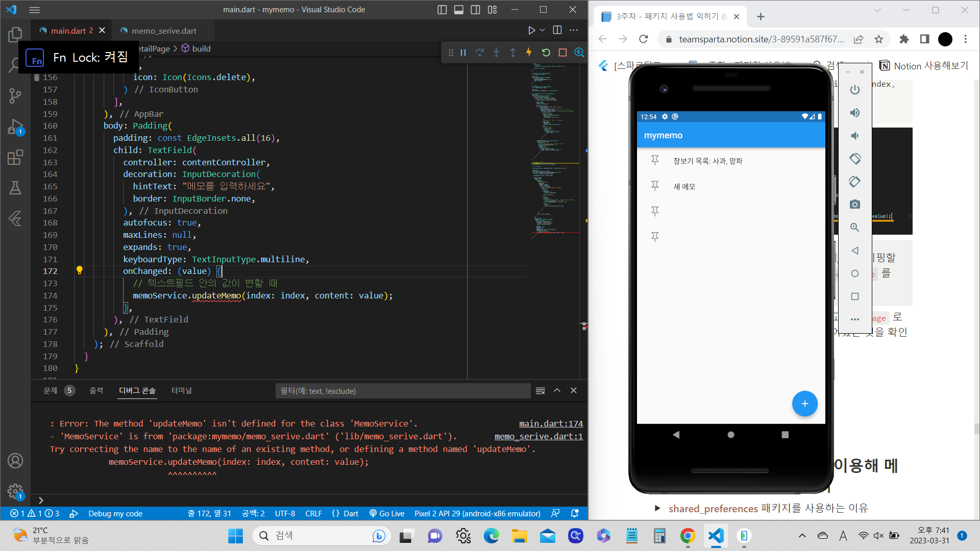Screen dimensions: 980x551
Task: Toggle primary sidebar layout button in title bar
Action: (x=442, y=10)
